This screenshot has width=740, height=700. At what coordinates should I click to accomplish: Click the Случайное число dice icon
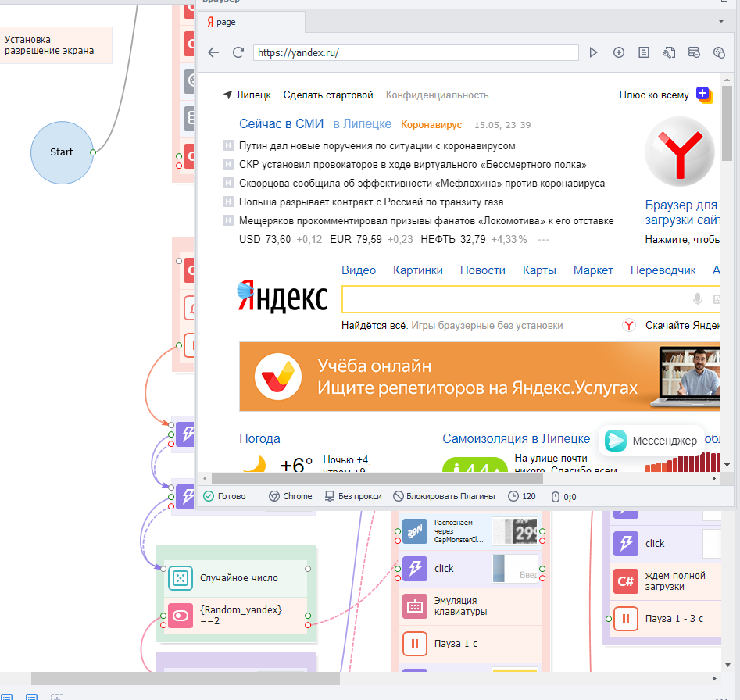[x=181, y=578]
